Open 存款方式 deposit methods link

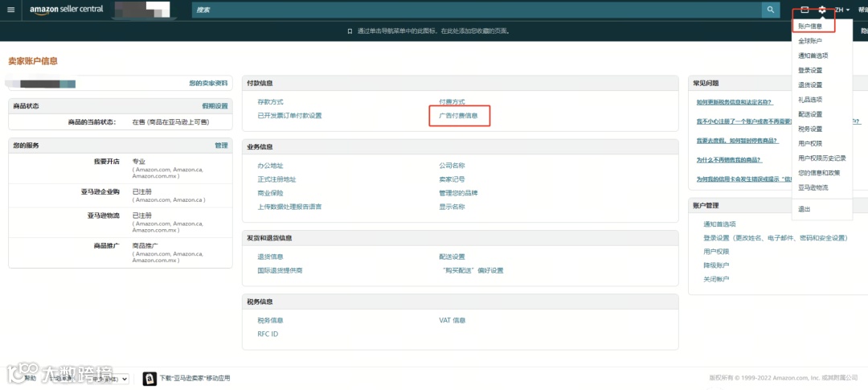tap(270, 102)
